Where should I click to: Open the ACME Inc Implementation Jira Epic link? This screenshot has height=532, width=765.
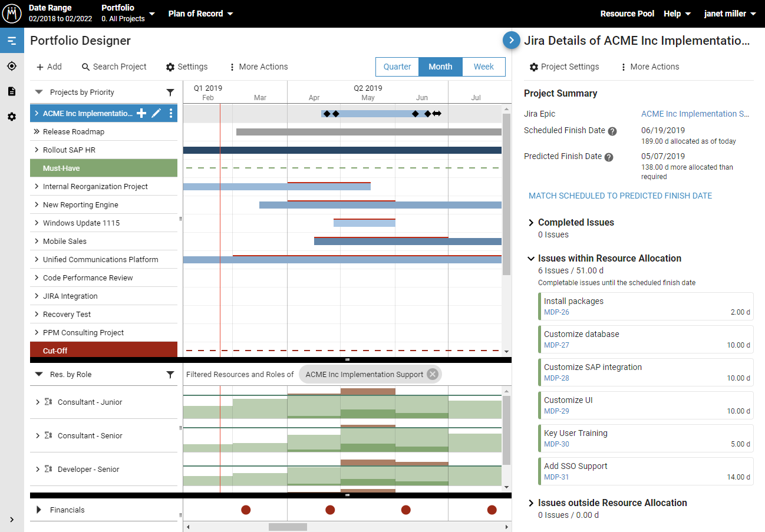[x=695, y=114]
